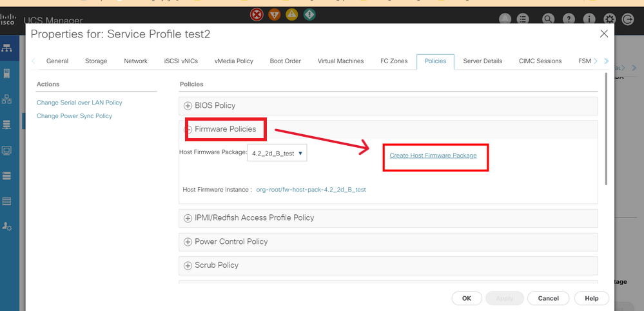This screenshot has width=644, height=311.
Task: Click the green warning faults icon
Action: (309, 15)
